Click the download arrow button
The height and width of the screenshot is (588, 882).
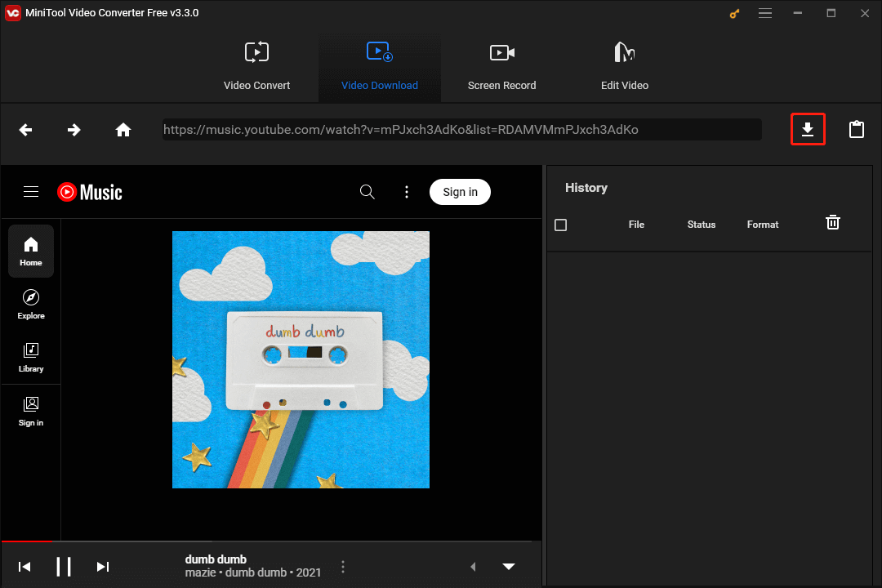(x=808, y=129)
